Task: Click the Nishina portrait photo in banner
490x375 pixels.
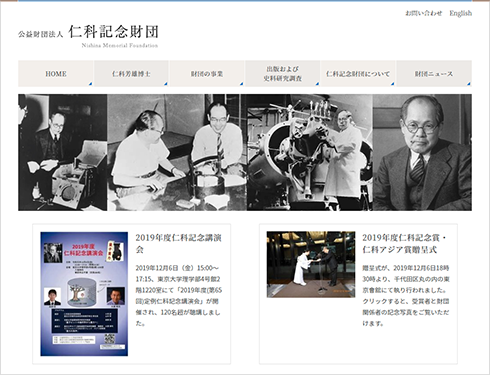Action: [x=422, y=152]
